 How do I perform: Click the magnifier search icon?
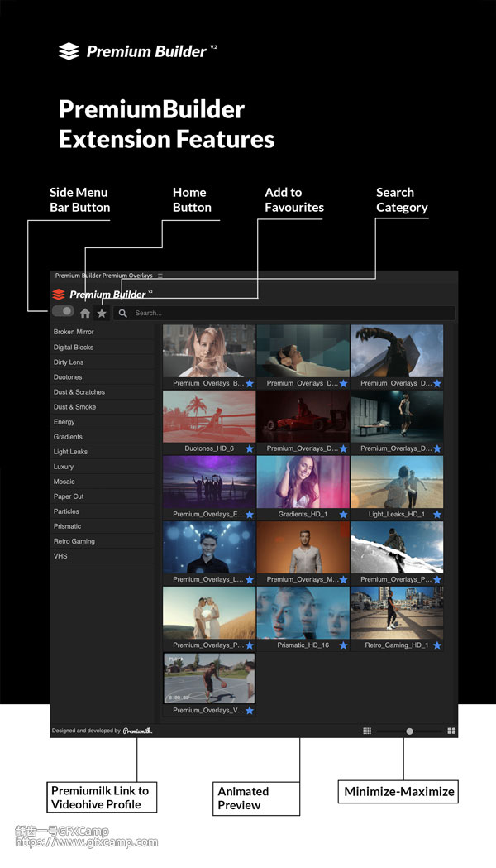point(122,314)
